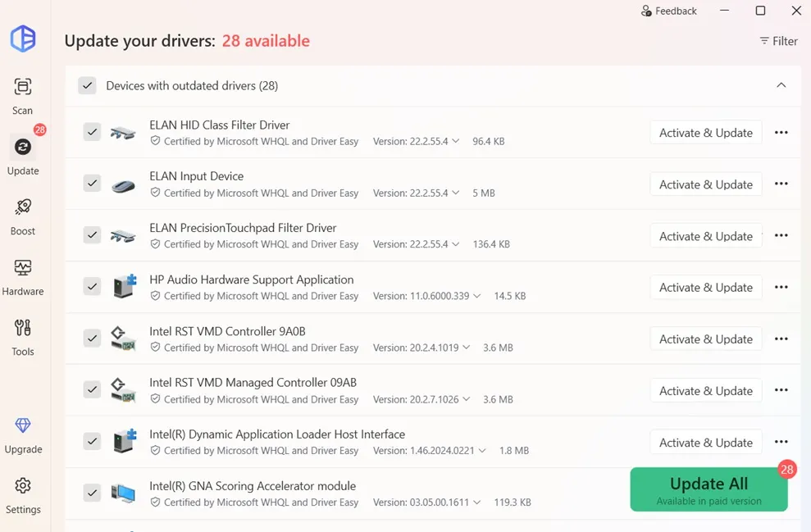The image size is (811, 532).
Task: Select the HP Audio Hardware Support Application title
Action: tap(252, 280)
